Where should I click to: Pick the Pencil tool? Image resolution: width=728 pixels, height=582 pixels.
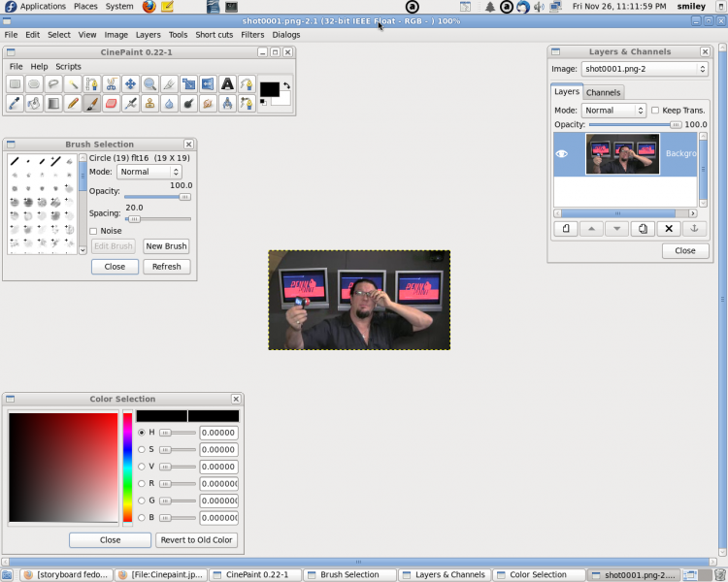tap(72, 103)
